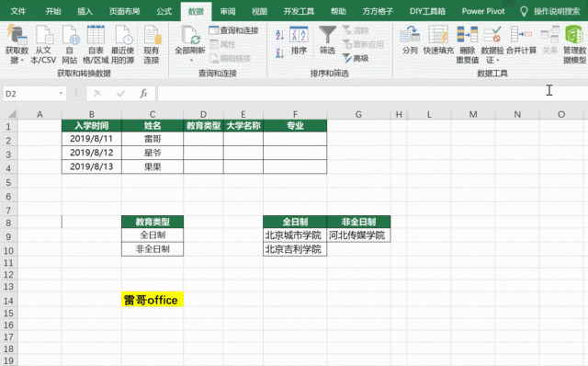Open 查询和连接 pane
The image size is (588, 366).
tap(233, 30)
